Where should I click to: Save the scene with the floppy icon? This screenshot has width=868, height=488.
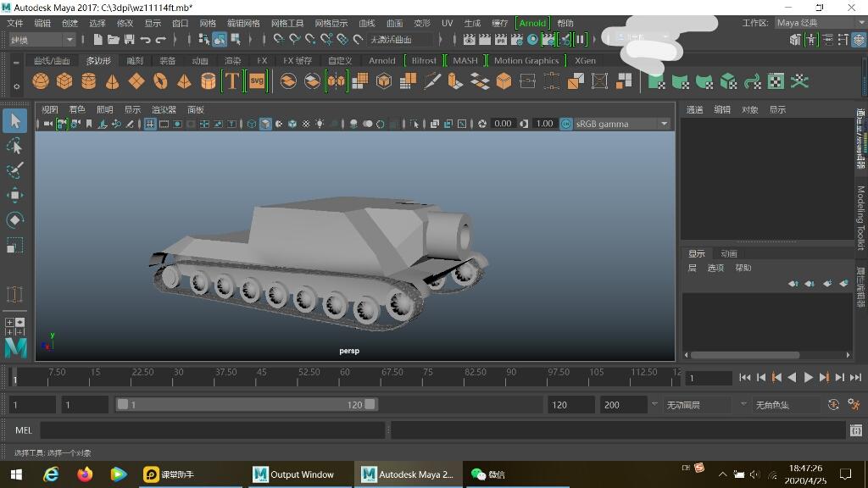129,39
